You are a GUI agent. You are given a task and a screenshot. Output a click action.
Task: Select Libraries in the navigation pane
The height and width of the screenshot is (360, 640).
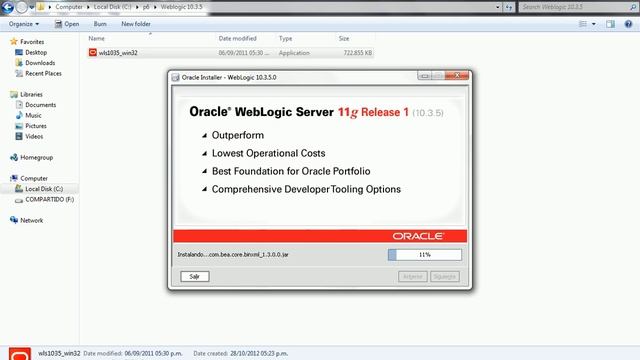31,94
